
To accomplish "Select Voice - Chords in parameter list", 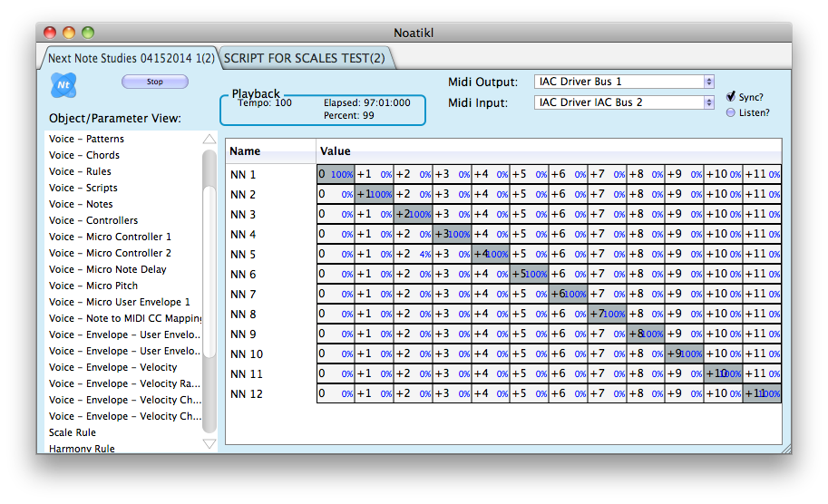I will [x=84, y=155].
